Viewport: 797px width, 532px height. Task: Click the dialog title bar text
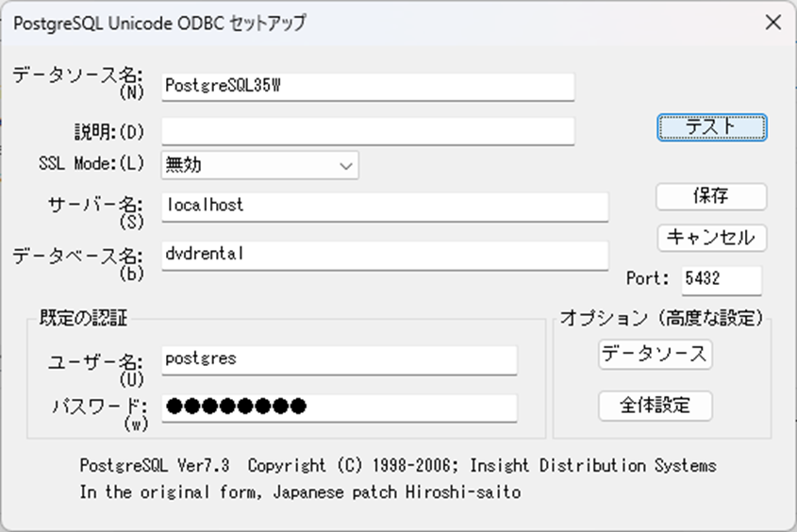click(x=158, y=23)
